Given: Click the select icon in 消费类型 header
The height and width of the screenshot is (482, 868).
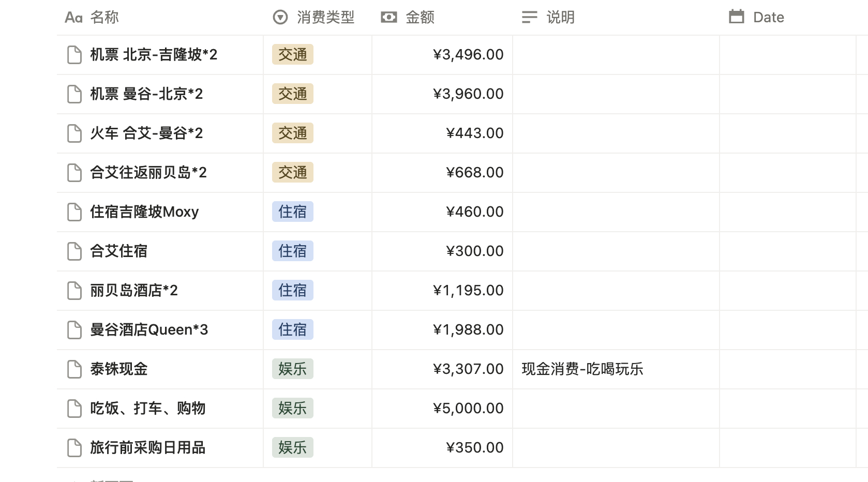Looking at the screenshot, I should [280, 18].
